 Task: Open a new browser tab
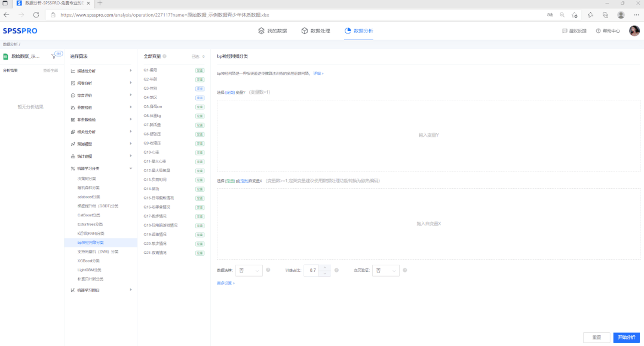point(100,4)
